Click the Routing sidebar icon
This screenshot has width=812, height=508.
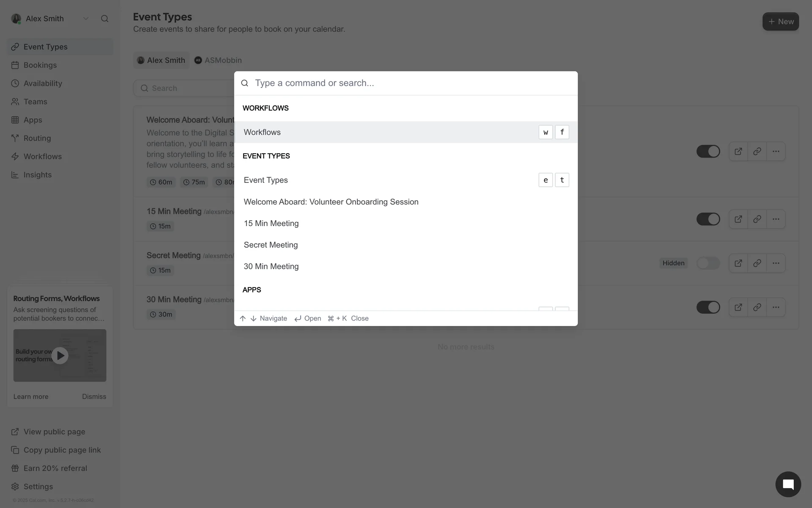click(15, 138)
